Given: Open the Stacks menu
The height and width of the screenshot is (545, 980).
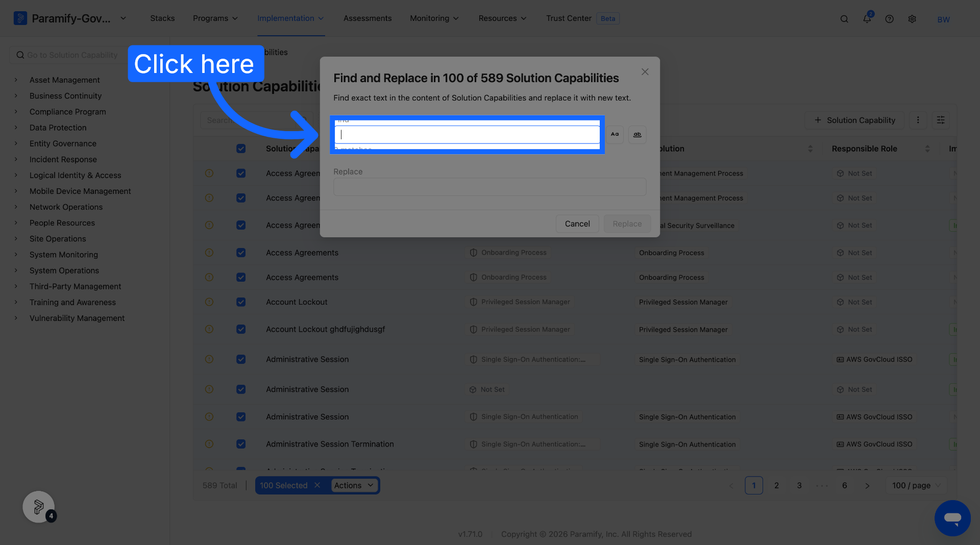Looking at the screenshot, I should 162,18.
